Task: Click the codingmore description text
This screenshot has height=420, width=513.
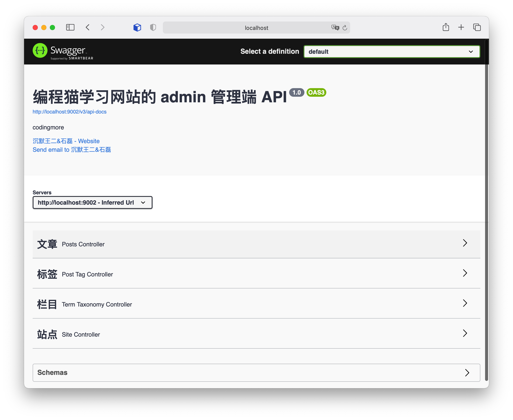Action: pyautogui.click(x=48, y=127)
